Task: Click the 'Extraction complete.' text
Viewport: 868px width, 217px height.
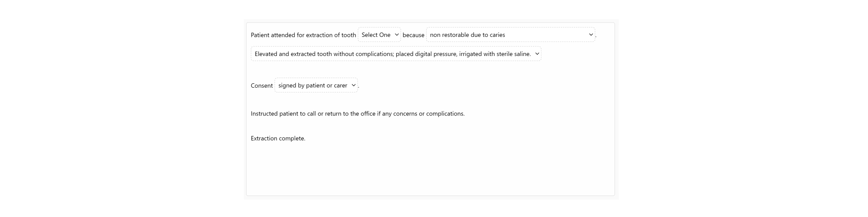Action: tap(278, 138)
